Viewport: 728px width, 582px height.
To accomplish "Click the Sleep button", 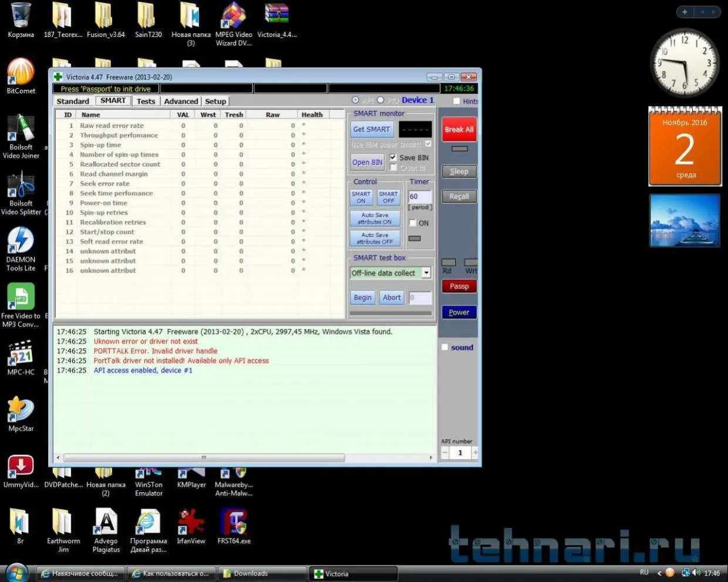I will point(459,171).
